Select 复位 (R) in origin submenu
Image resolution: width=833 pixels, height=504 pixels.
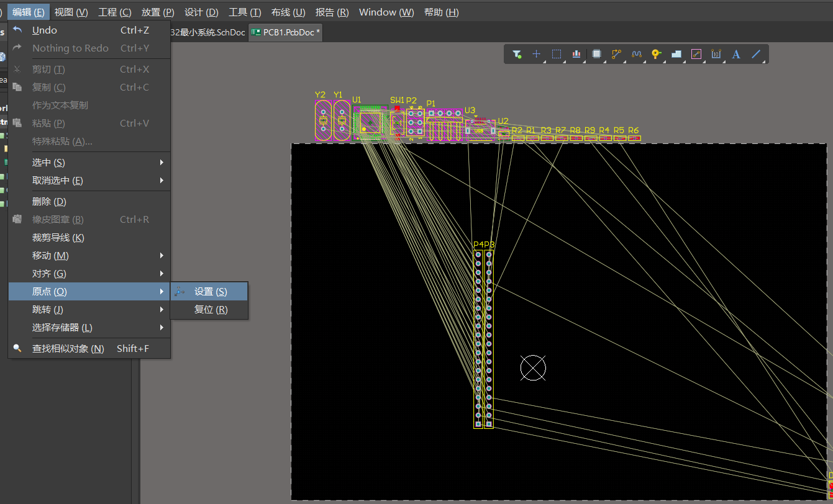point(209,309)
